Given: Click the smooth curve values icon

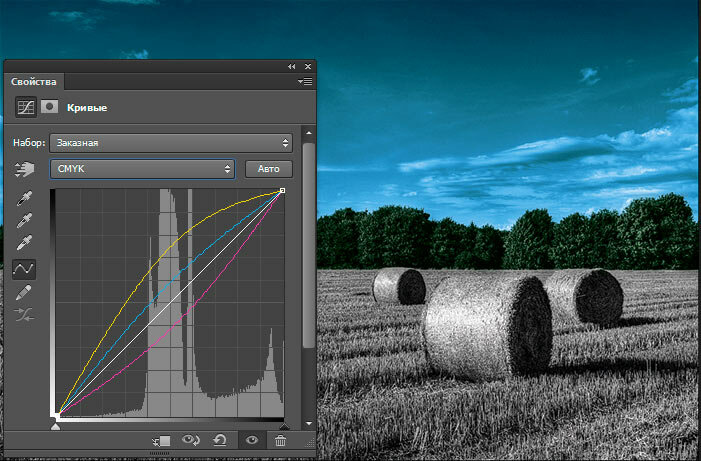Looking at the screenshot, I should click(24, 315).
